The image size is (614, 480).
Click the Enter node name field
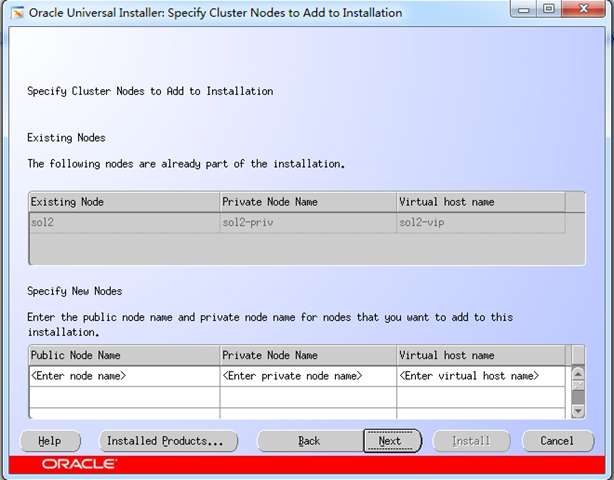coord(125,376)
